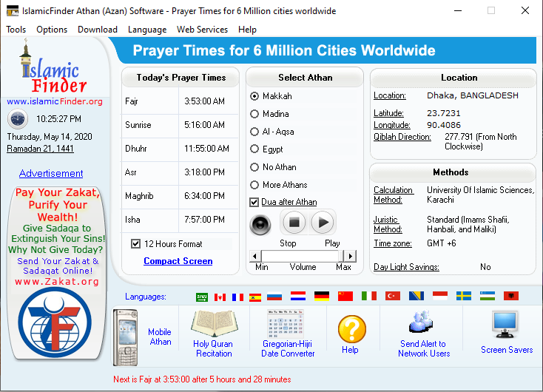The height and width of the screenshot is (392, 543).
Task: Decrease volume with the left arrow
Action: (255, 256)
